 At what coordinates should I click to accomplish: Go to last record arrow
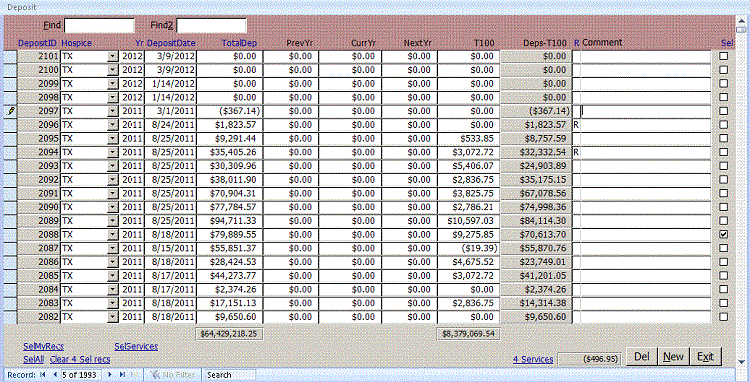pyautogui.click(x=122, y=375)
